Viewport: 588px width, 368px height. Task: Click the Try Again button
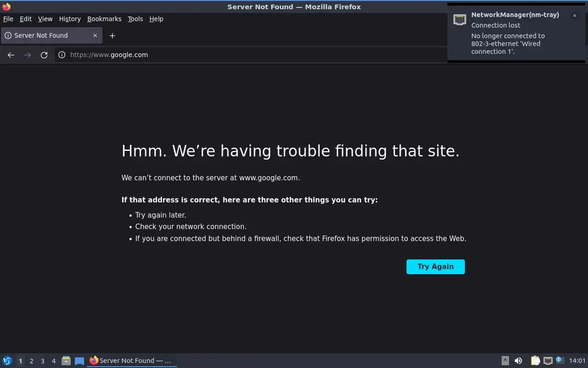435,267
